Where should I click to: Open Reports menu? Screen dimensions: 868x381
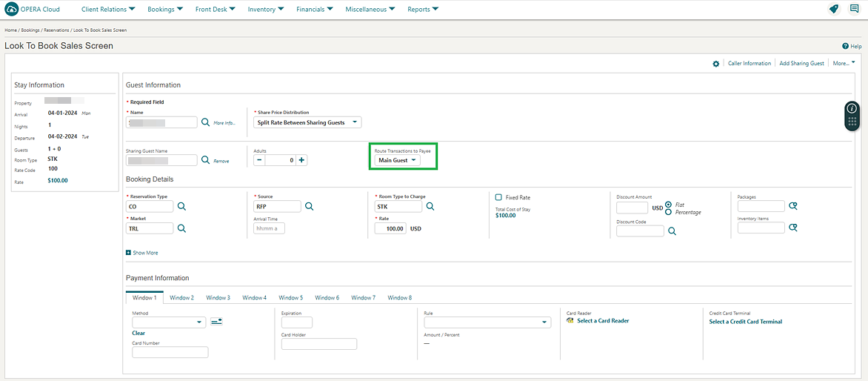[x=423, y=9]
